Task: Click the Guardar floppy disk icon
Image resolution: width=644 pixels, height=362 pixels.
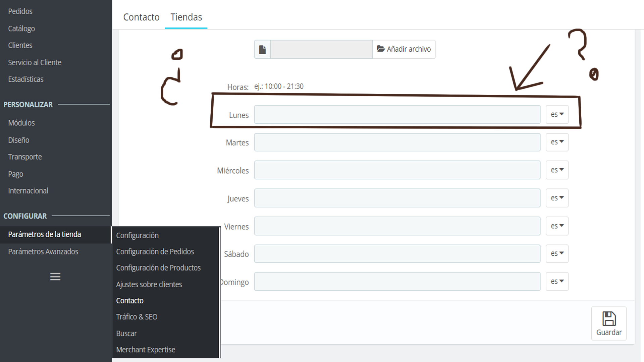Action: (x=609, y=319)
